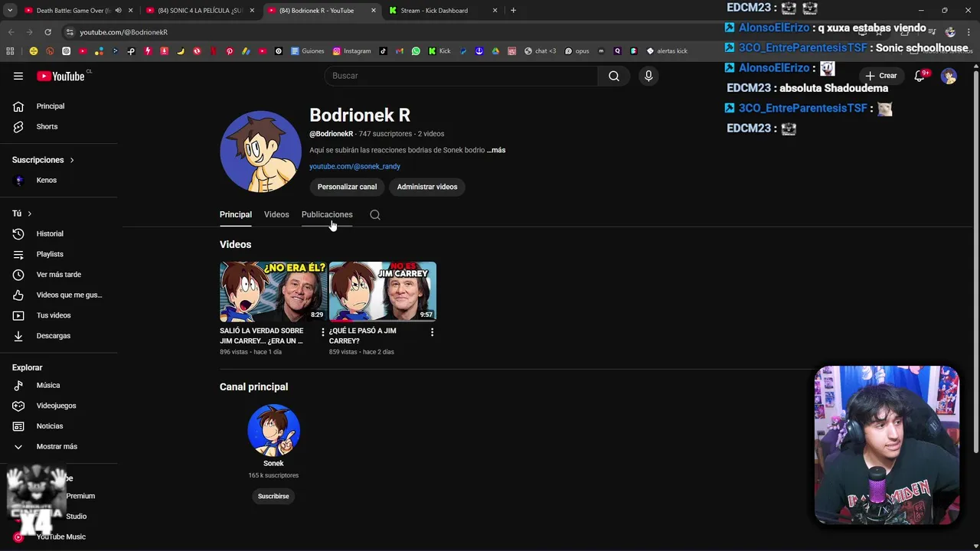Viewport: 980px width, 551px height.
Task: Click Personalizar canal button
Action: coord(347,187)
